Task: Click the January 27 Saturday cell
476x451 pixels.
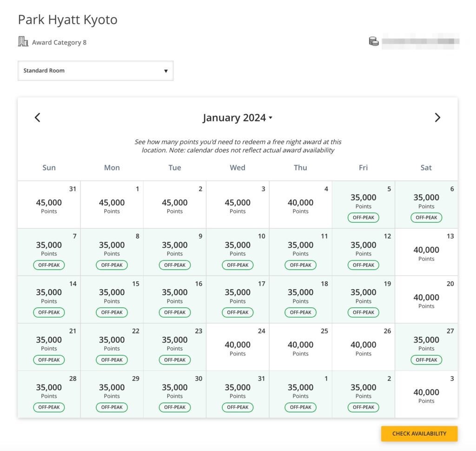Action: [x=426, y=346]
